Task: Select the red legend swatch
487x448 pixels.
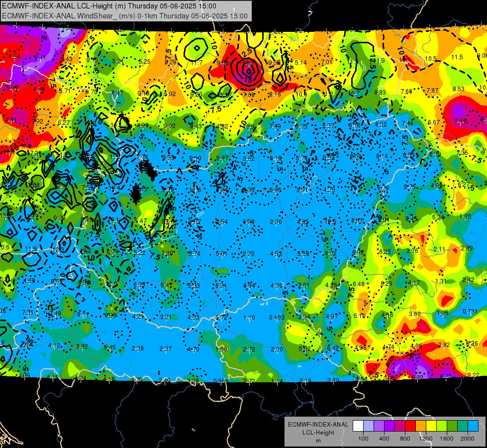Action: click(x=410, y=426)
